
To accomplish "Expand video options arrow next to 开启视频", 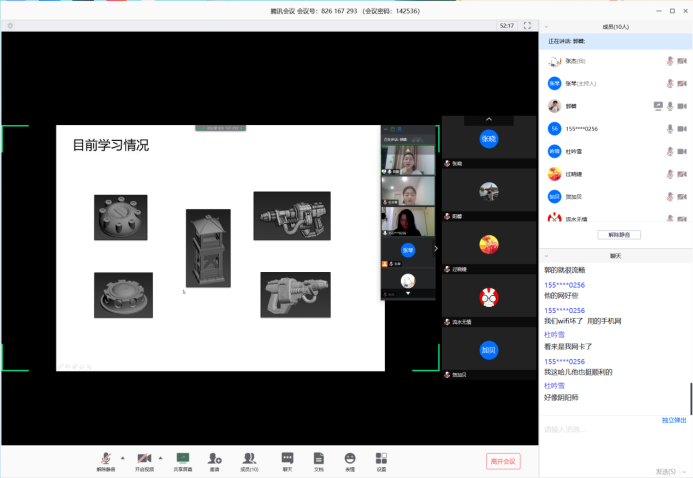I will tap(161, 456).
